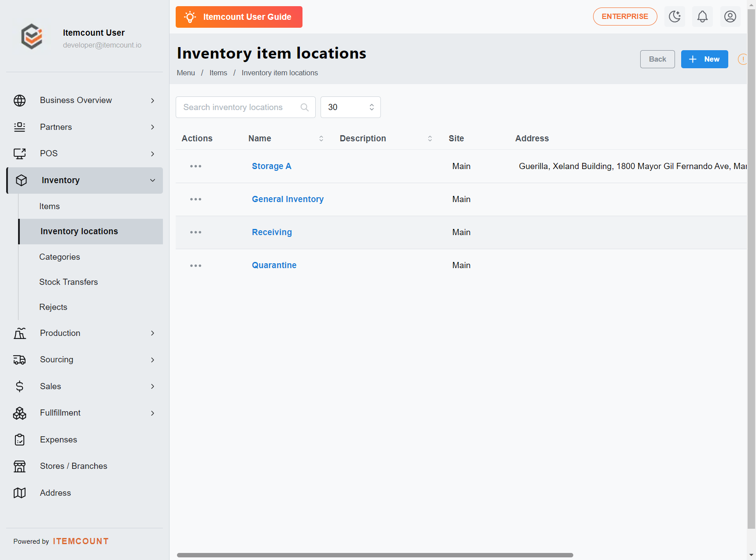Click the POS monitor icon
Screen dimensions: 756x560
19,154
